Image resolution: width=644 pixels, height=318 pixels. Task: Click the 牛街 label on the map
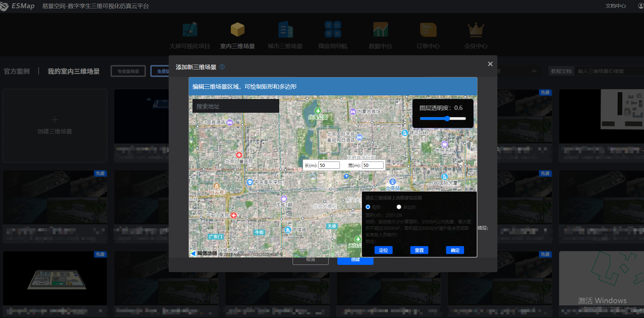(x=259, y=232)
